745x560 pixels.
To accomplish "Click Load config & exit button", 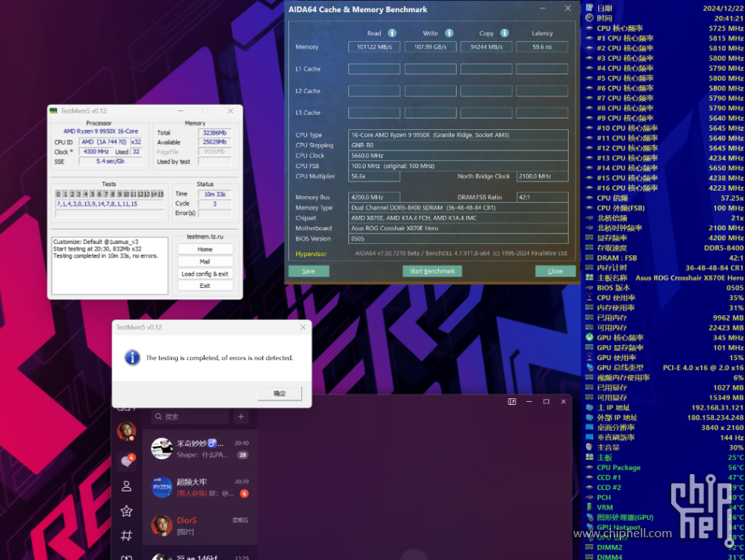I will [205, 274].
